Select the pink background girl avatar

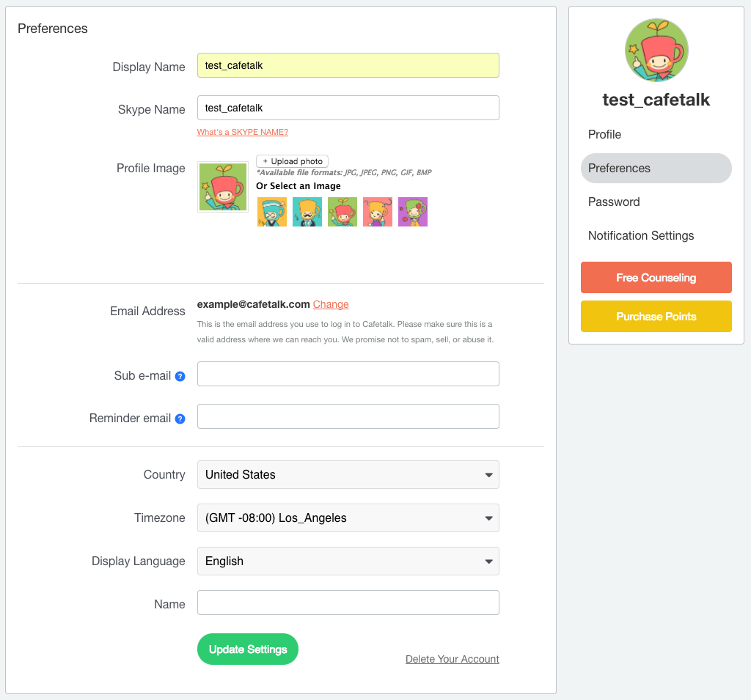tap(378, 212)
